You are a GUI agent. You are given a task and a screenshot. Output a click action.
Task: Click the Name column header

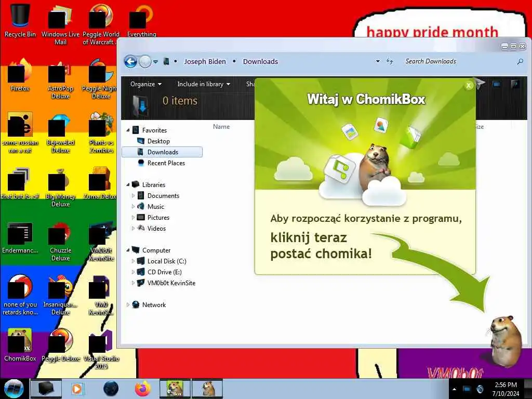(x=221, y=127)
